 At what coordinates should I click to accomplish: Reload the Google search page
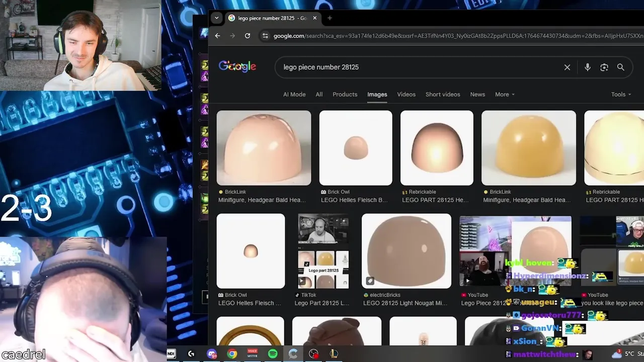click(248, 36)
